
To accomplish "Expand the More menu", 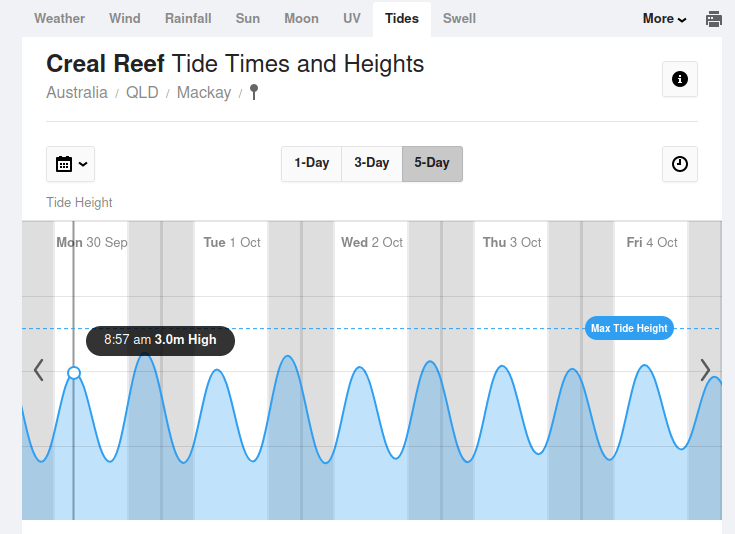I will tap(664, 19).
